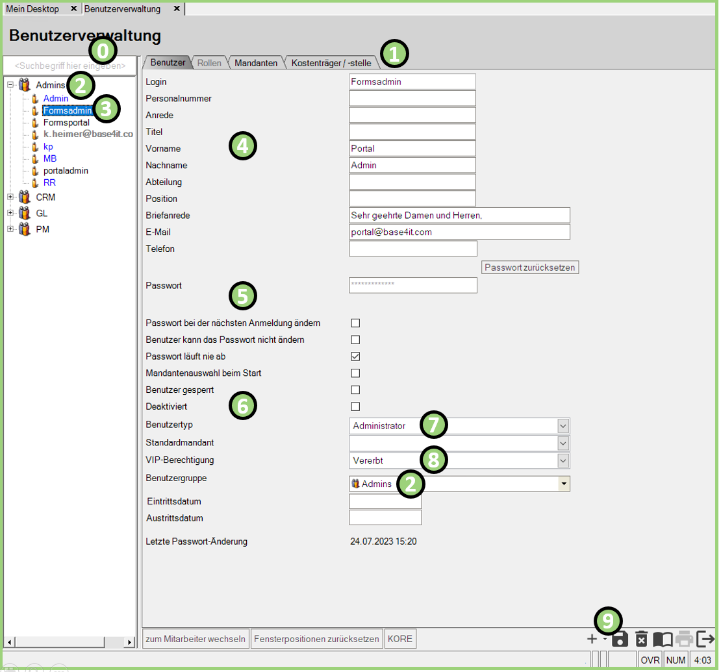Click the save floppy disk icon
Image resolution: width=721 pixels, height=672 pixels.
click(621, 639)
